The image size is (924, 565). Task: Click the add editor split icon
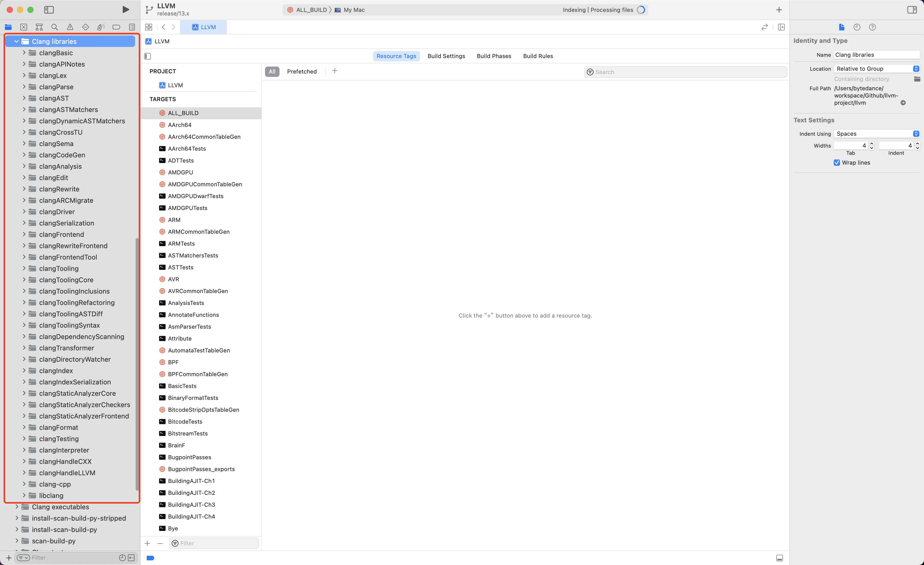(x=781, y=27)
